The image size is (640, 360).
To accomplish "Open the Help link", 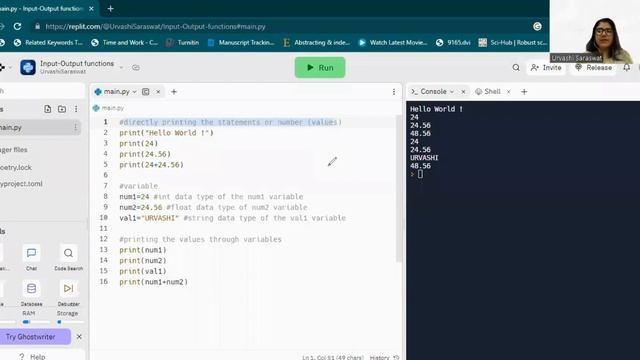I will click(32, 356).
